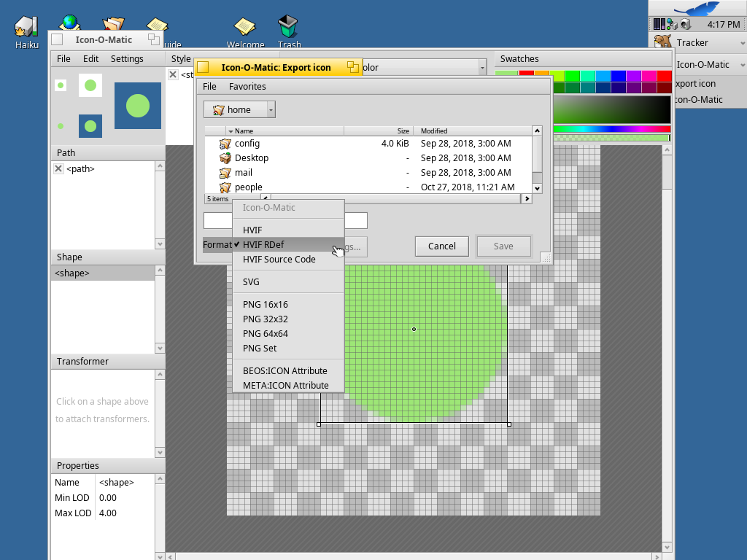Choose PNG 32x32 format
Screen dimensions: 747x560
[x=288, y=319]
